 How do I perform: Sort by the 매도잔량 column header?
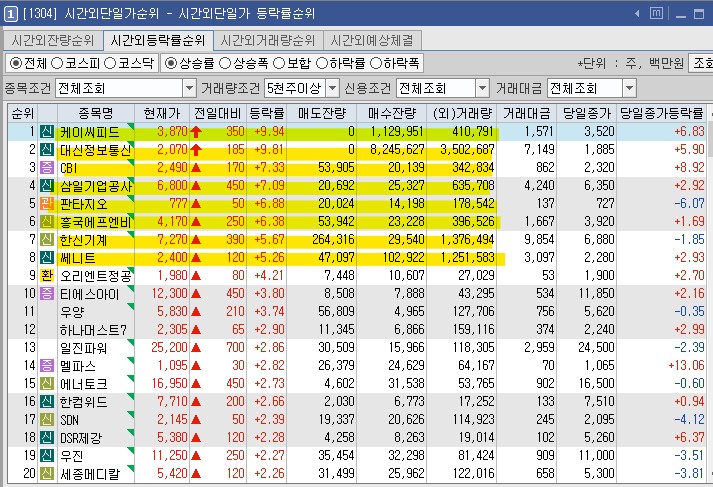click(x=322, y=113)
